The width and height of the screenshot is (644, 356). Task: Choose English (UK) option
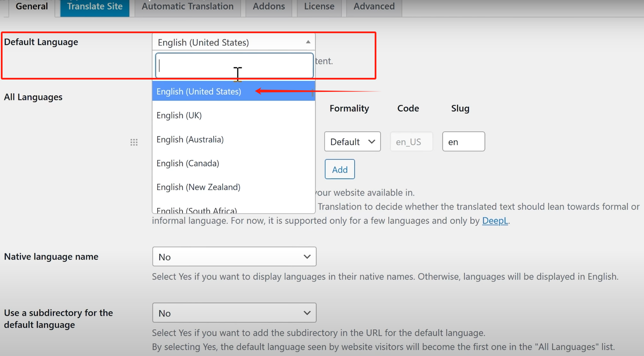click(179, 115)
